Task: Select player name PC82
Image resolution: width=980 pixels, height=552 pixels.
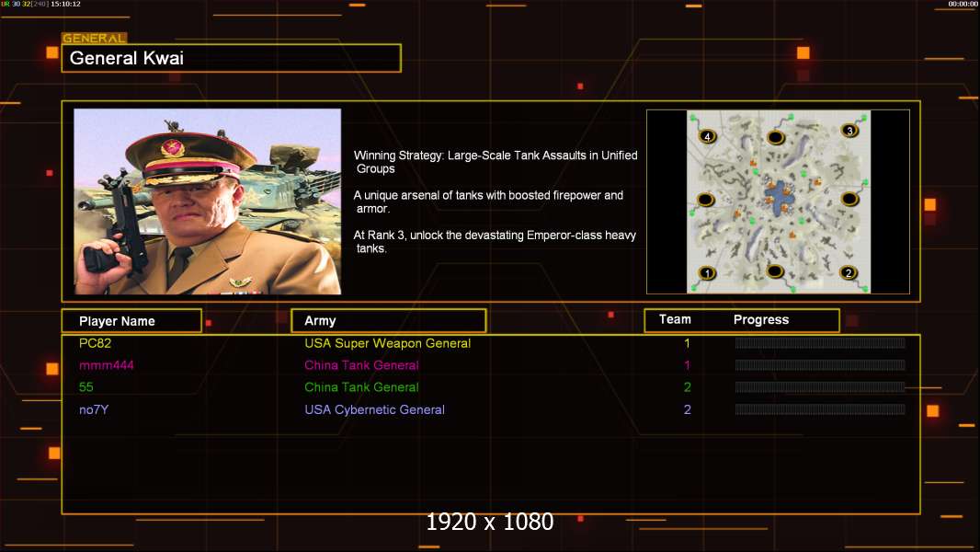Action: click(95, 343)
